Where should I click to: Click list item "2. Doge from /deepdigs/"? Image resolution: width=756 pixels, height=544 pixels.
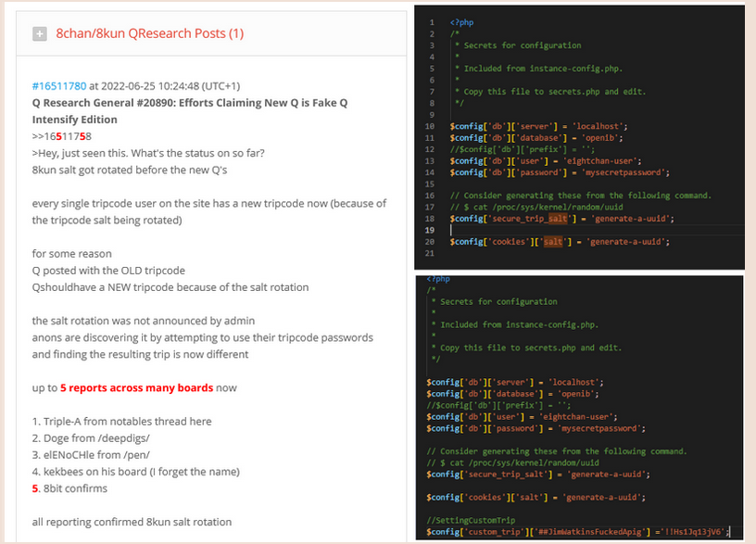(x=91, y=438)
